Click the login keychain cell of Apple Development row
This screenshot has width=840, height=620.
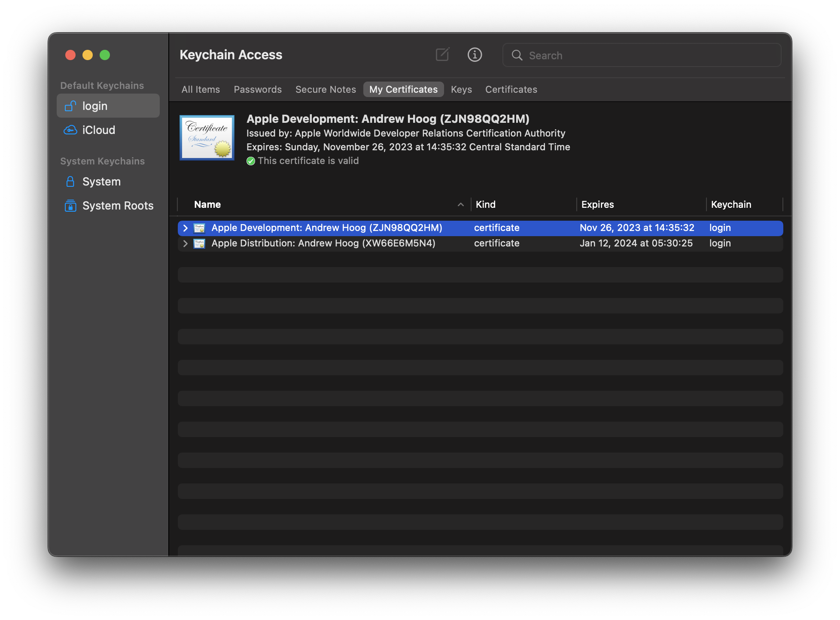[720, 228]
